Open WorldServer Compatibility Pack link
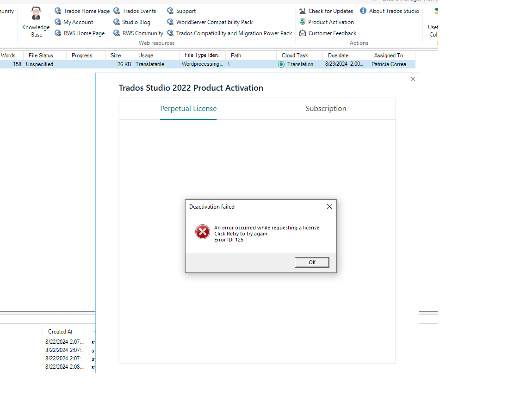 [x=210, y=22]
